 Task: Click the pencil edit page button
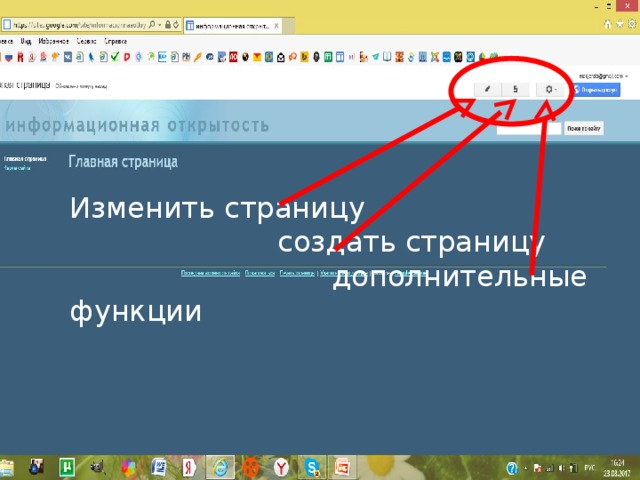click(x=487, y=89)
